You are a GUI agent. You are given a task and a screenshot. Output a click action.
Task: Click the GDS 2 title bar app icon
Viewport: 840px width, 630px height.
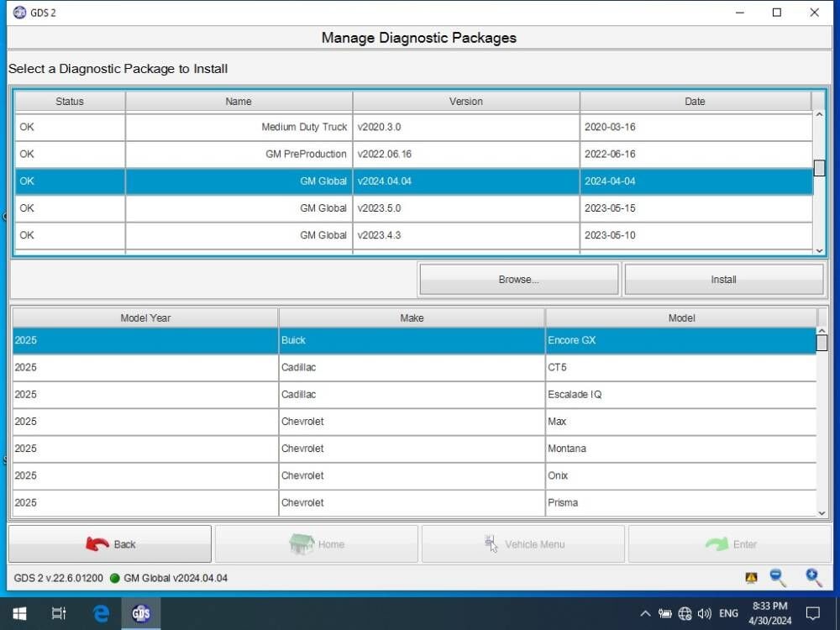pyautogui.click(x=19, y=13)
